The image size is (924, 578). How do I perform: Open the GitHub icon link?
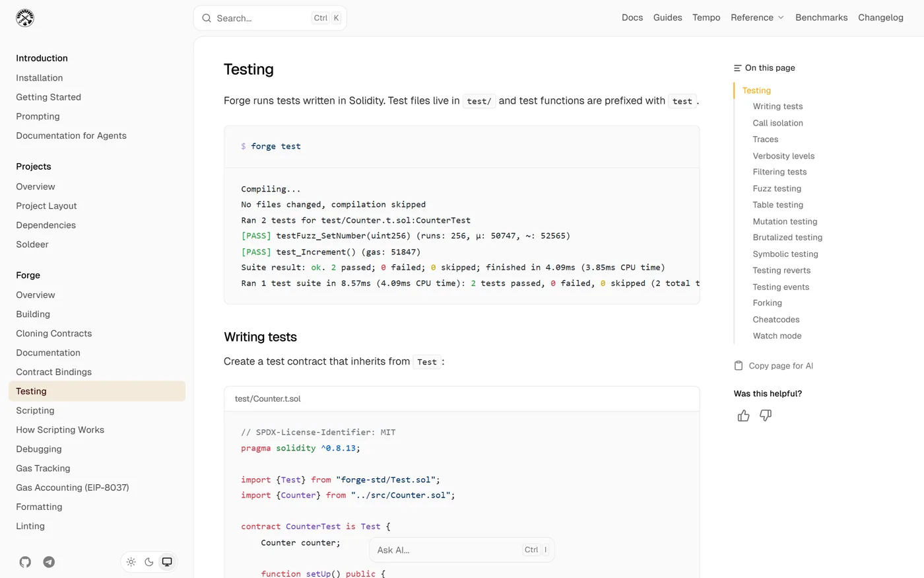point(25,562)
